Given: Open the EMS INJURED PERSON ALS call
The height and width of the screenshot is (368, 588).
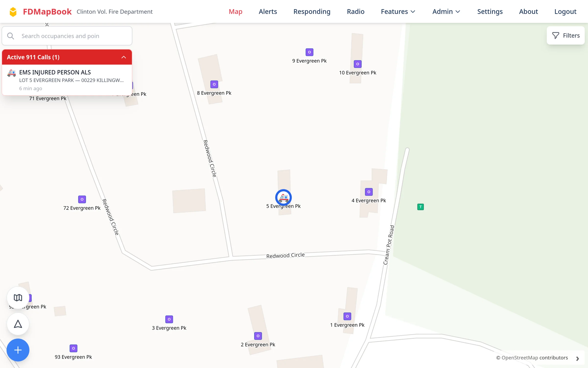Looking at the screenshot, I should 67,80.
